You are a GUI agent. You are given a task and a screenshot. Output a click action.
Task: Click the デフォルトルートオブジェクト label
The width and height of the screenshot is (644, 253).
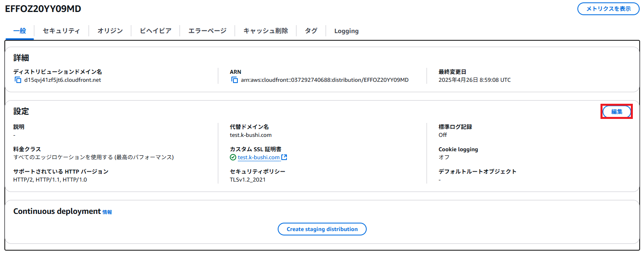pyautogui.click(x=477, y=172)
